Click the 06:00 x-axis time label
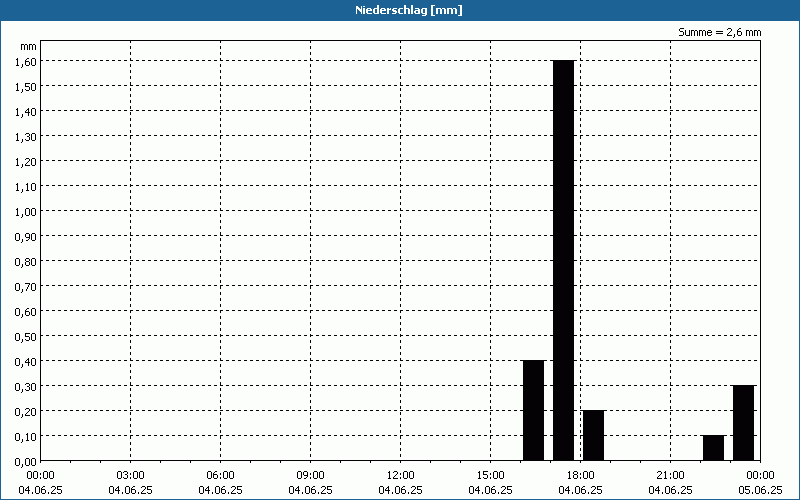Screen dimensions: 800x500 click(x=220, y=476)
